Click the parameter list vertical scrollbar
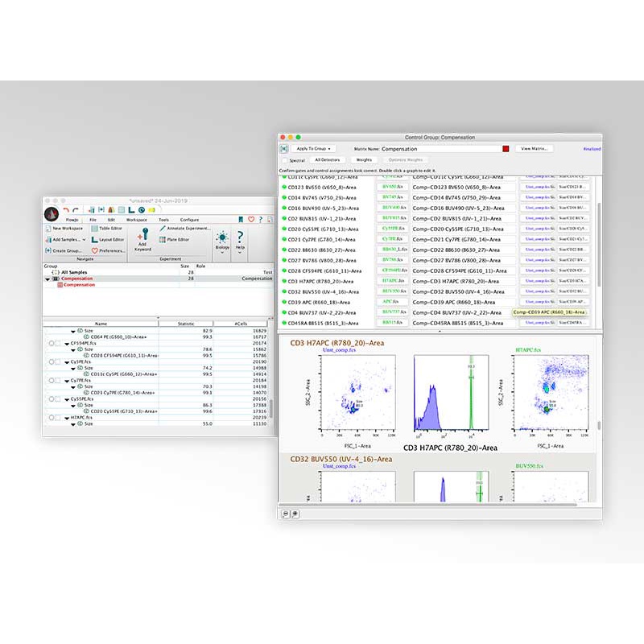 point(599,245)
